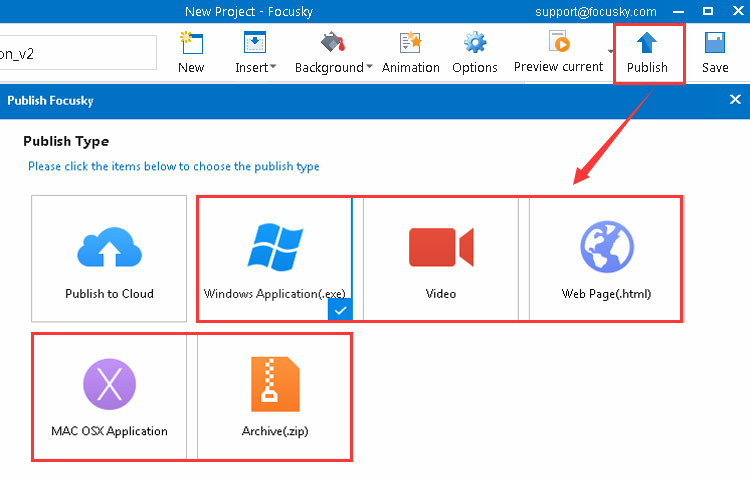This screenshot has width=750, height=479.
Task: Choose Archive(.zip) publish type
Action: [275, 397]
